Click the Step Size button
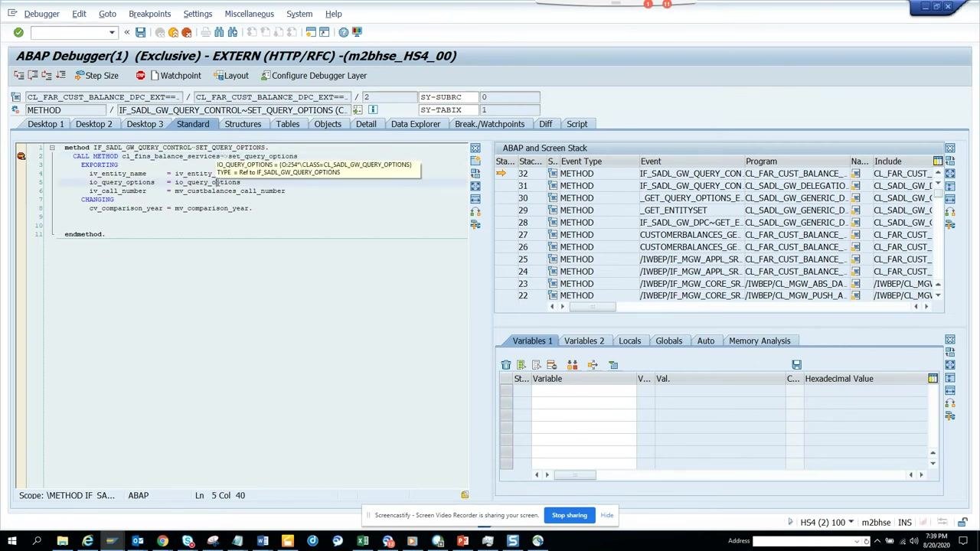This screenshot has width=980, height=551. click(x=96, y=76)
